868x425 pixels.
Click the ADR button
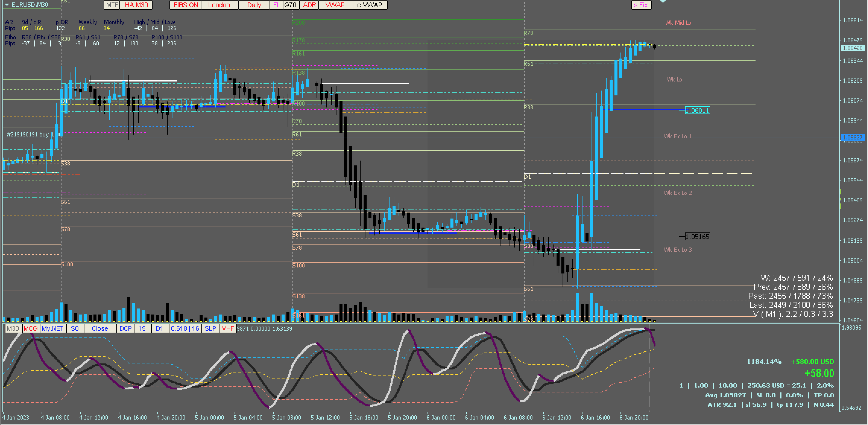(x=309, y=5)
